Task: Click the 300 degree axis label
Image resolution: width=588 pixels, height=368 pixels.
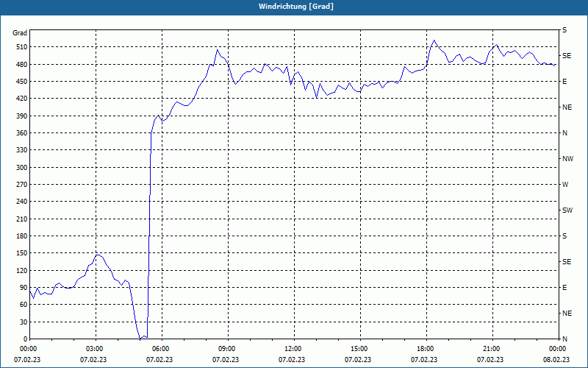Action: click(x=22, y=168)
